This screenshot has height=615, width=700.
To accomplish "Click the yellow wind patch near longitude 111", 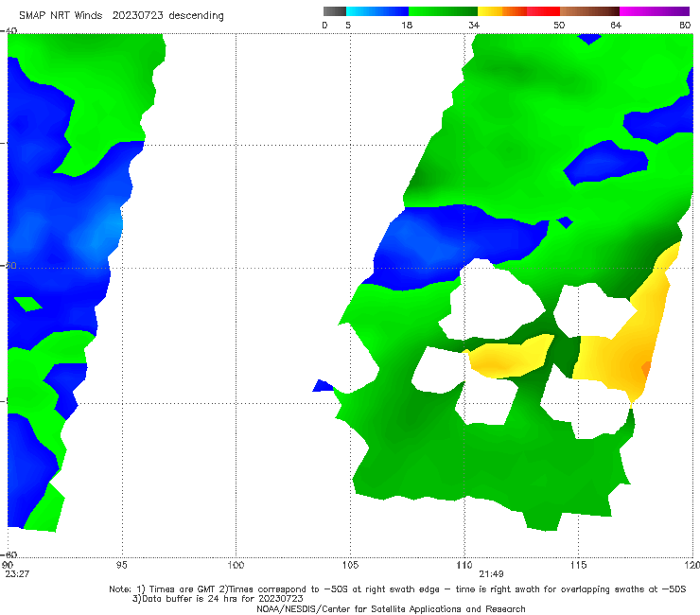I will click(509, 357).
